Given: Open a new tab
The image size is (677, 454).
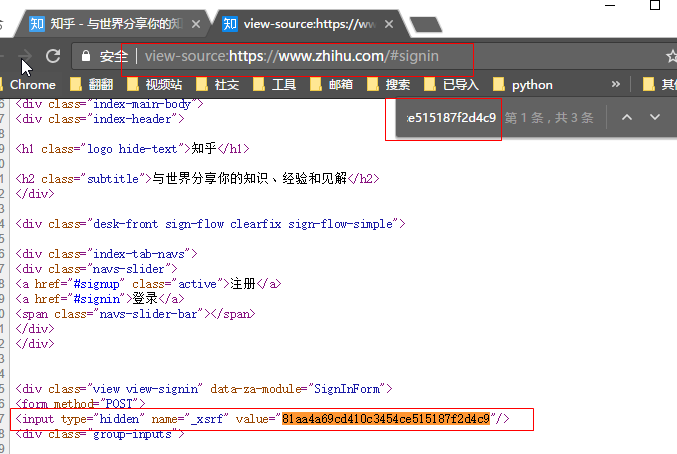Looking at the screenshot, I should point(426,25).
